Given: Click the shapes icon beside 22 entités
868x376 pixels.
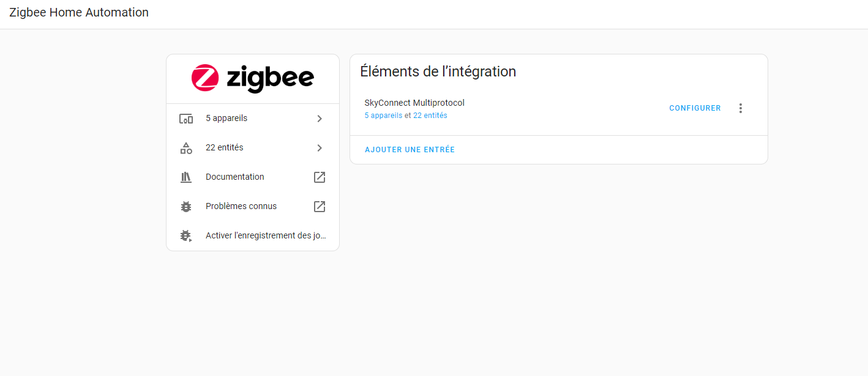Looking at the screenshot, I should 186,148.
